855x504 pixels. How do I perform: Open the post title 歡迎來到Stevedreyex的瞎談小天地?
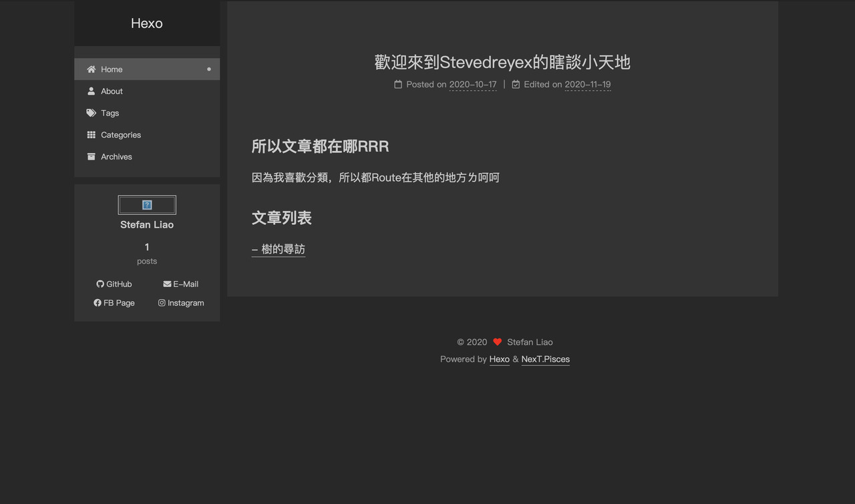(502, 62)
